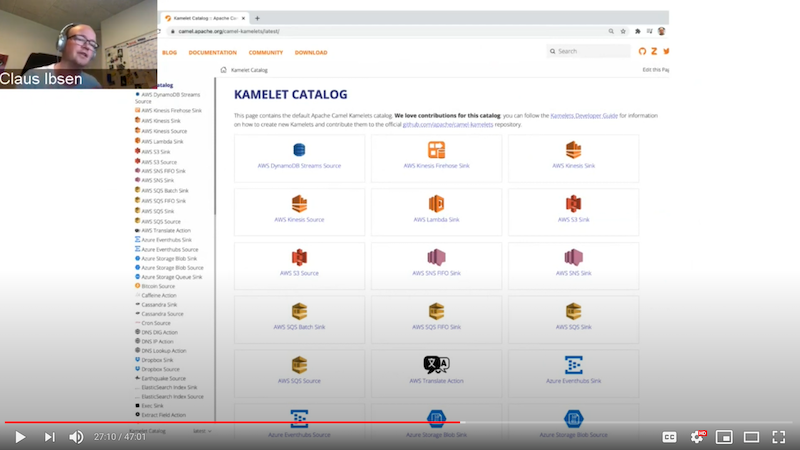800x450 pixels.
Task: Toggle closed captions on the video
Action: pos(669,436)
